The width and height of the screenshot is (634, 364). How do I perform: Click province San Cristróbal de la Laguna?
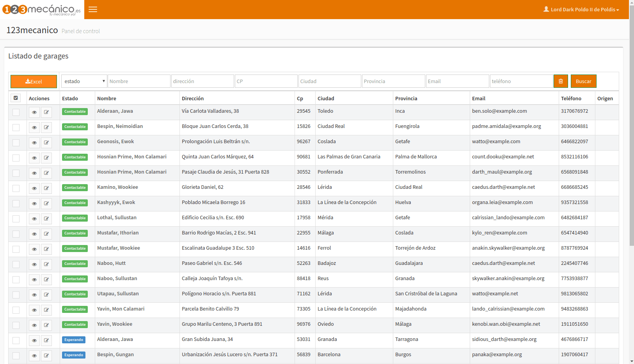[426, 294]
